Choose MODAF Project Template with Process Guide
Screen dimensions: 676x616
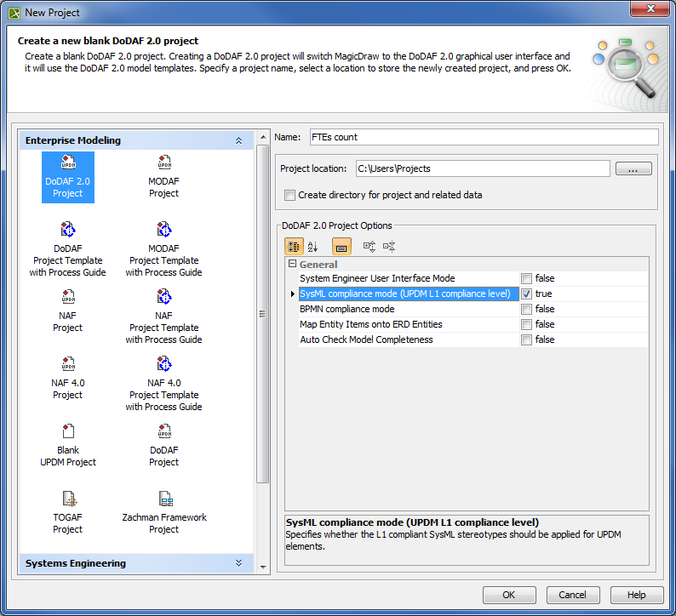(x=163, y=249)
